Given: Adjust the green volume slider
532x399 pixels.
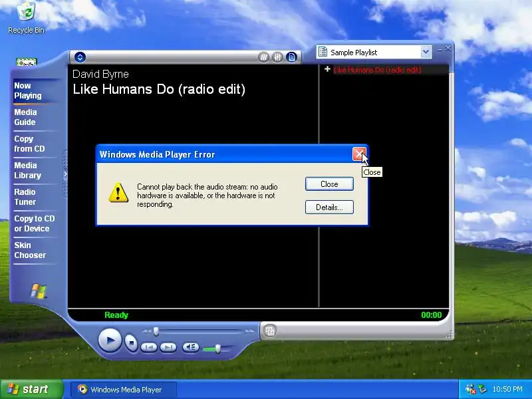Looking at the screenshot, I should pyautogui.click(x=217, y=348).
